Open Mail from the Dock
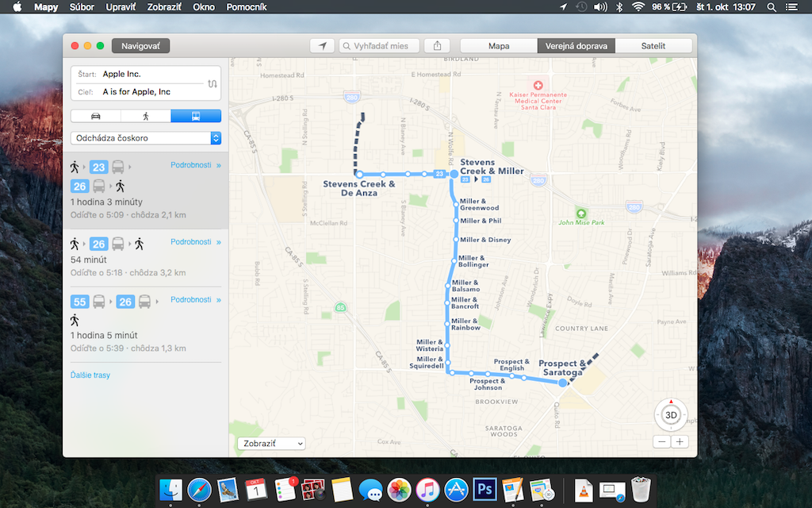The image size is (812, 508). click(228, 489)
